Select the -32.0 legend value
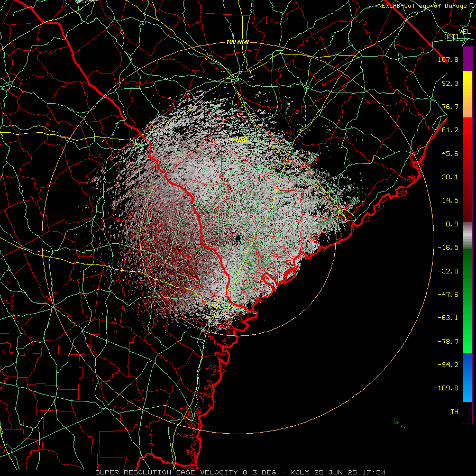This screenshot has width=476, height=476. point(448,271)
